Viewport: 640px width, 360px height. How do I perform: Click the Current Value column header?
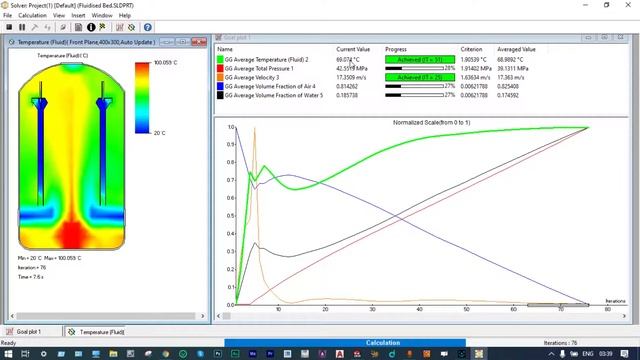click(x=353, y=49)
